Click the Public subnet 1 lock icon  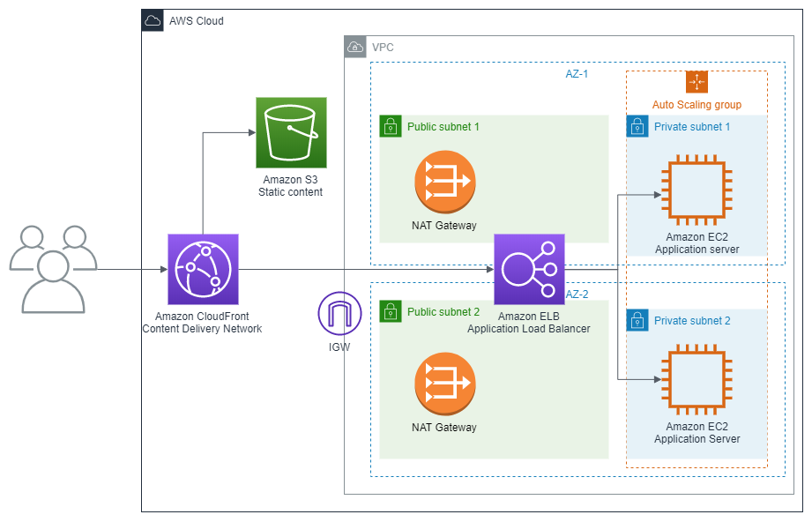(x=391, y=126)
